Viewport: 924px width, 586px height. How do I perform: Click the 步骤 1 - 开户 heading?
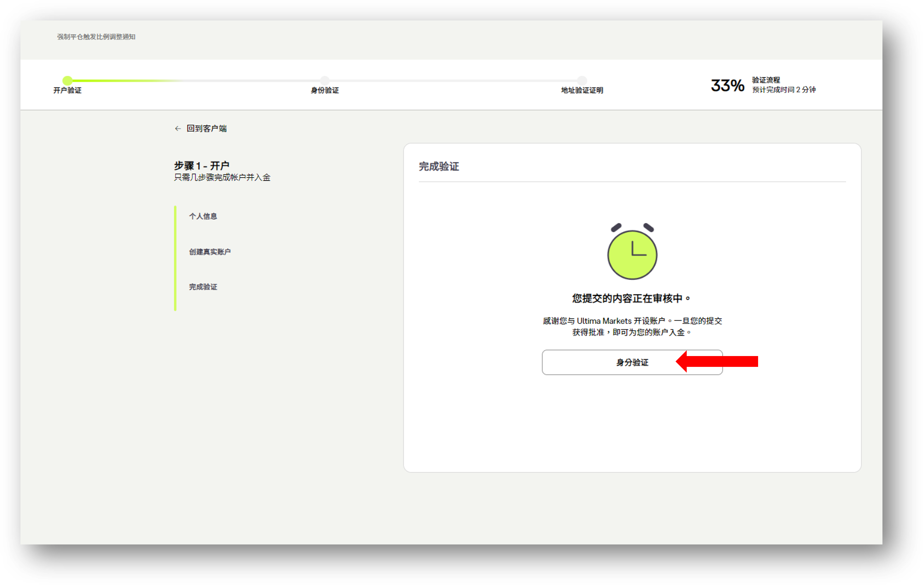coord(202,166)
